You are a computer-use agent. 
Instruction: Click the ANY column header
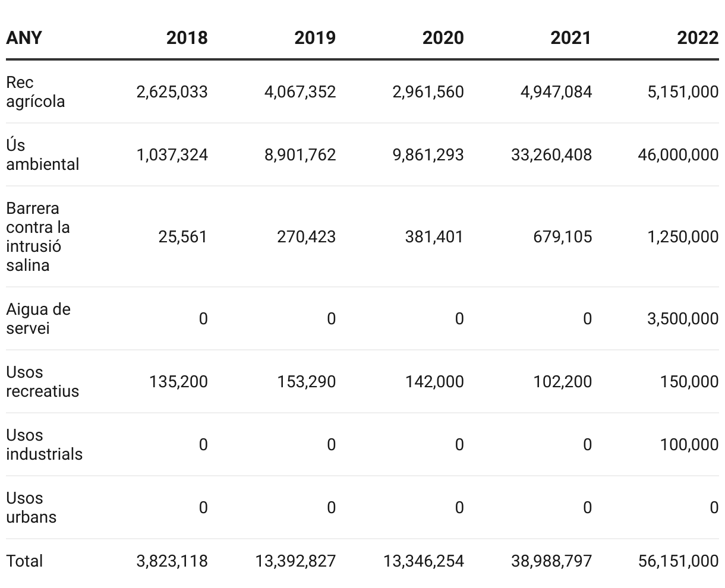[x=24, y=37]
